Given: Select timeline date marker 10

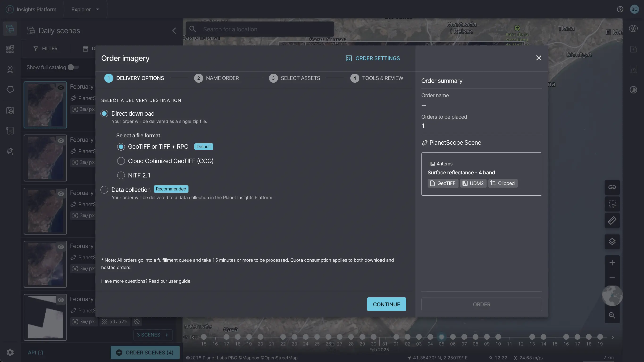Looking at the screenshot, I should tap(498, 337).
